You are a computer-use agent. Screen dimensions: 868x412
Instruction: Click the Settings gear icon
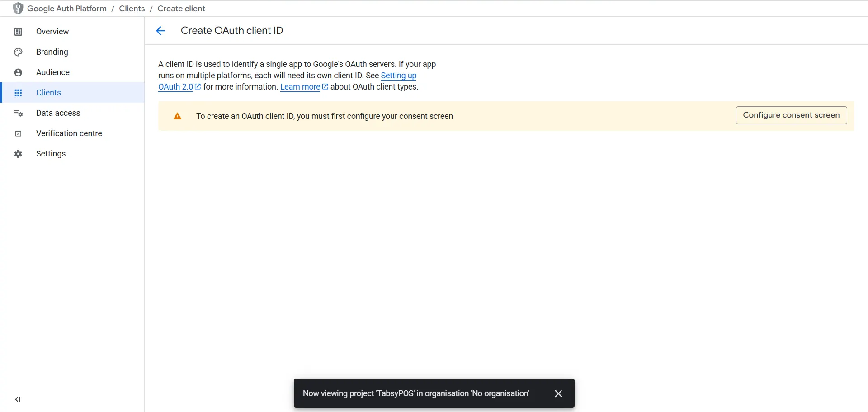coord(18,154)
